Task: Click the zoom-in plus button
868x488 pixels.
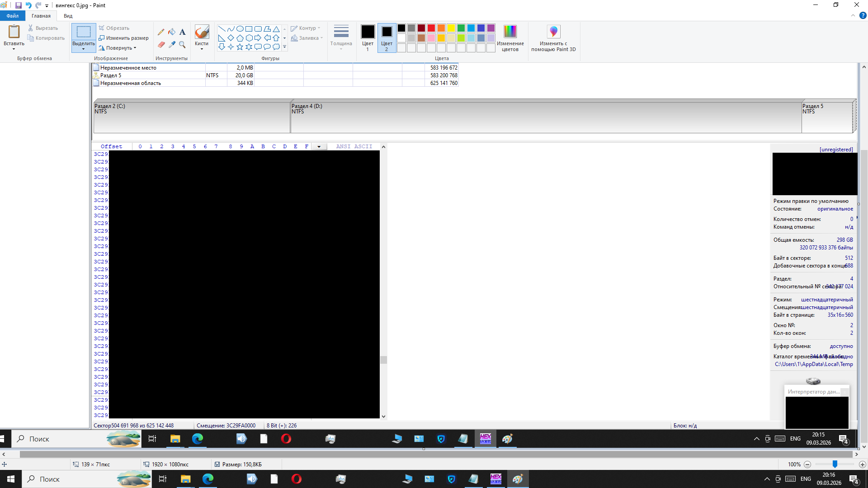Action: pyautogui.click(x=862, y=465)
